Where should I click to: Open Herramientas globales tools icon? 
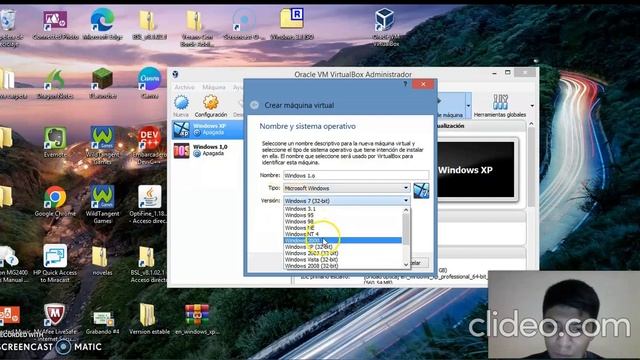click(x=500, y=106)
